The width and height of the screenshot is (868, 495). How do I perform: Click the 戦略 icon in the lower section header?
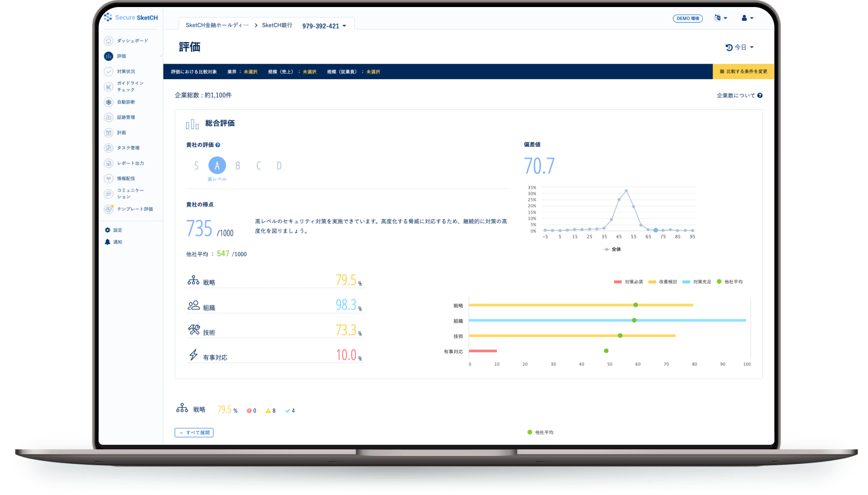point(182,408)
